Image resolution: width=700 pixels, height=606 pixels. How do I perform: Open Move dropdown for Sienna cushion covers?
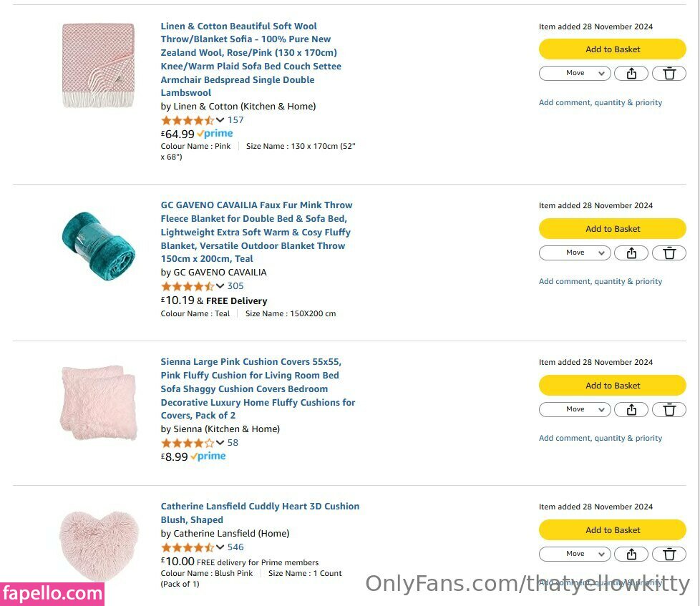coord(575,409)
